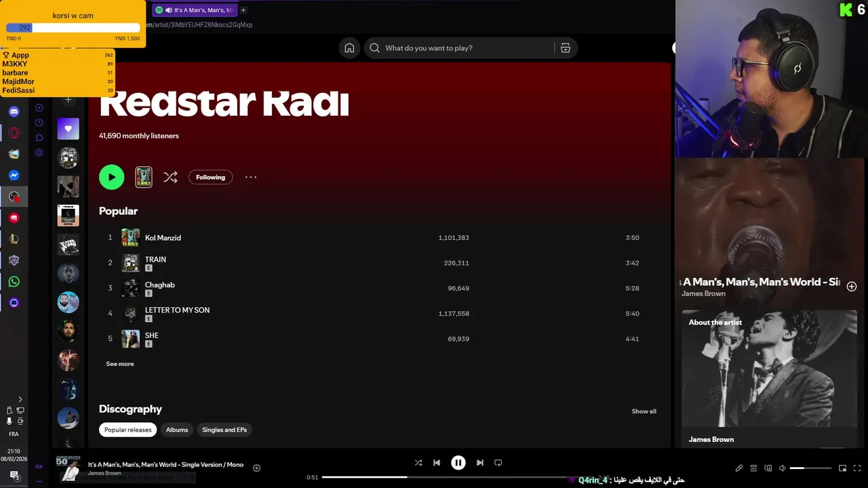Viewport: 868px width, 488px height.
Task: Skip to the previous track
Action: click(437, 463)
